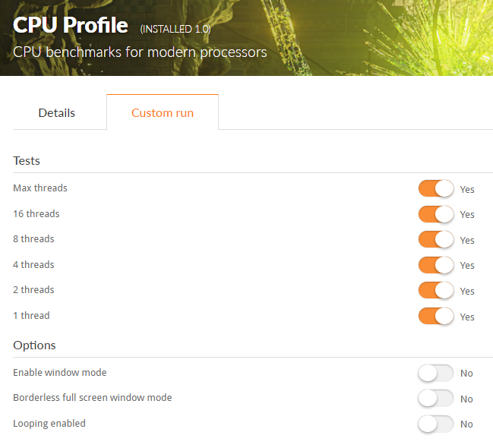
Task: Click the CPU Profile title heading
Action: tap(71, 25)
